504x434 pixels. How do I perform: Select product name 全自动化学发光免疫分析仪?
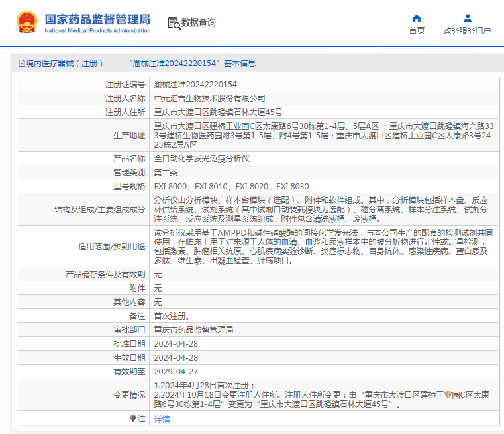coord(201,159)
